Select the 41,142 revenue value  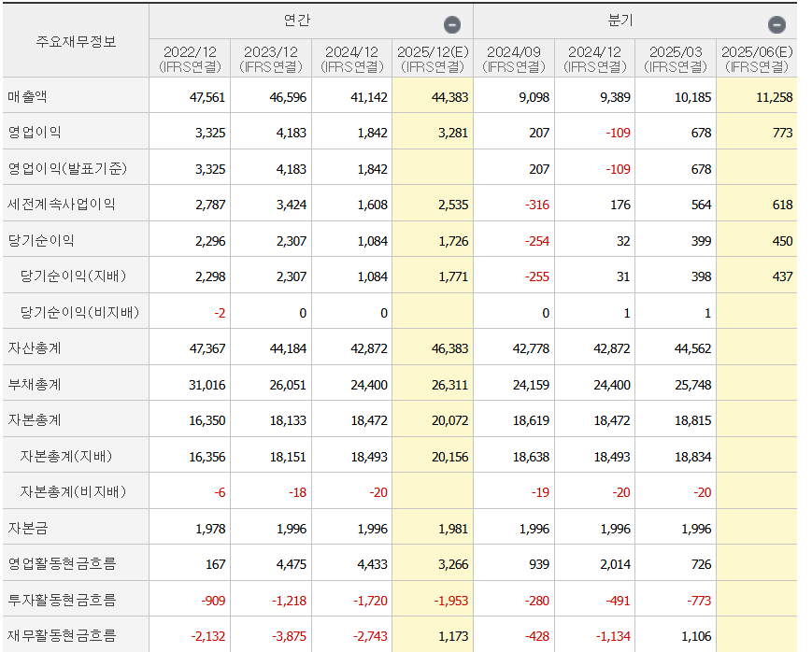click(369, 97)
